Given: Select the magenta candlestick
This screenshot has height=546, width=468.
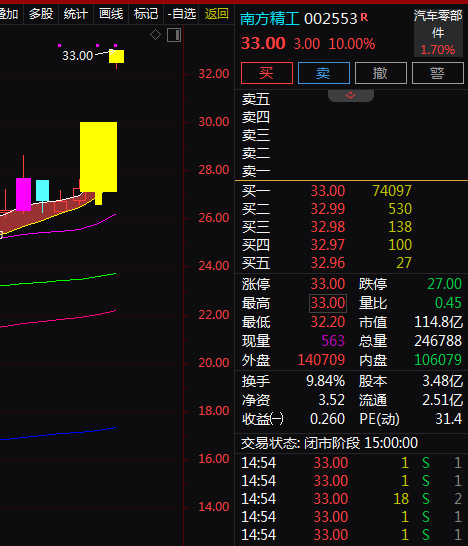Looking at the screenshot, I should (23, 194).
